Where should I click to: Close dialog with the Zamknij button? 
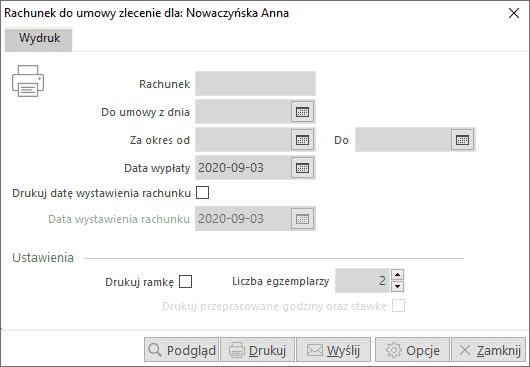[x=488, y=350]
